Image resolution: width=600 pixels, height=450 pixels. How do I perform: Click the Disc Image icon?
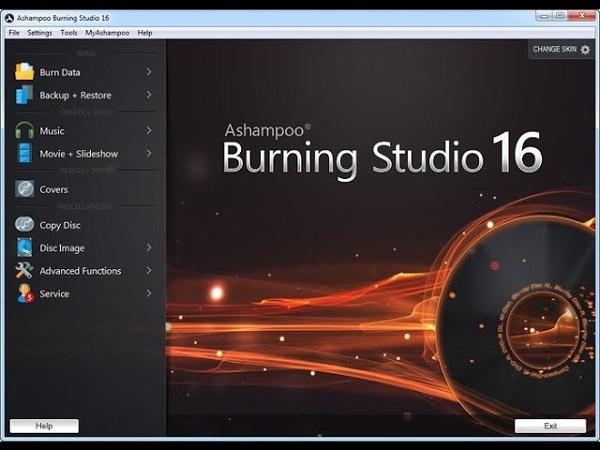[x=24, y=247]
